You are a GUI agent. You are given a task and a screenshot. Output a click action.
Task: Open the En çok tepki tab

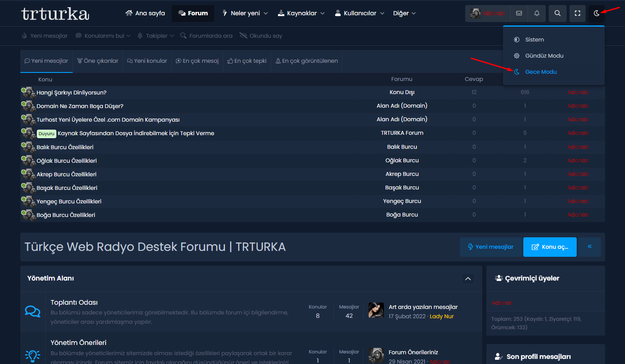pos(247,61)
